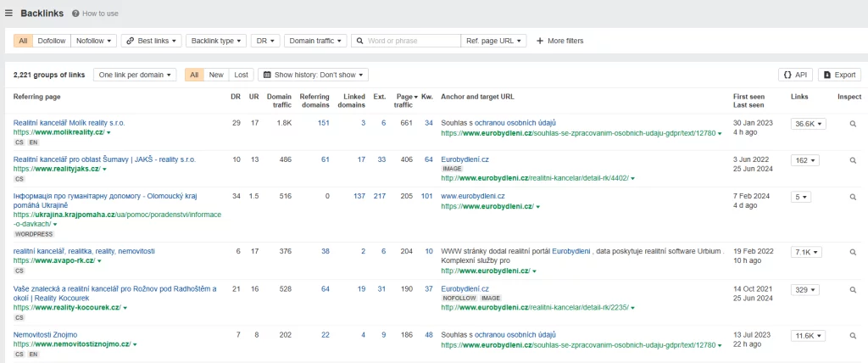This screenshot has width=868, height=363.
Task: Open the Nemovitosti Znojmo page link
Action: (x=46, y=335)
